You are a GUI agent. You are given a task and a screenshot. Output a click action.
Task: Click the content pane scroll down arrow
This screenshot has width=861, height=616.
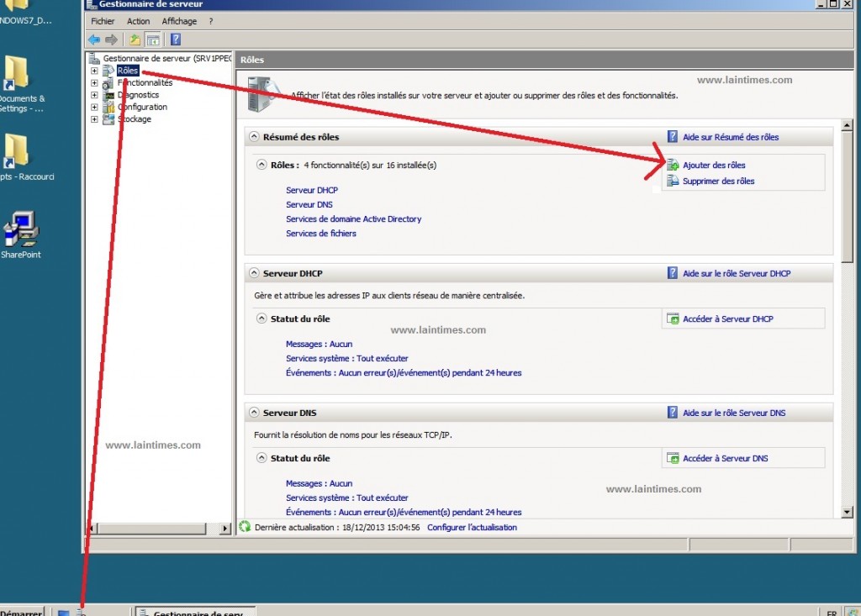pos(847,512)
